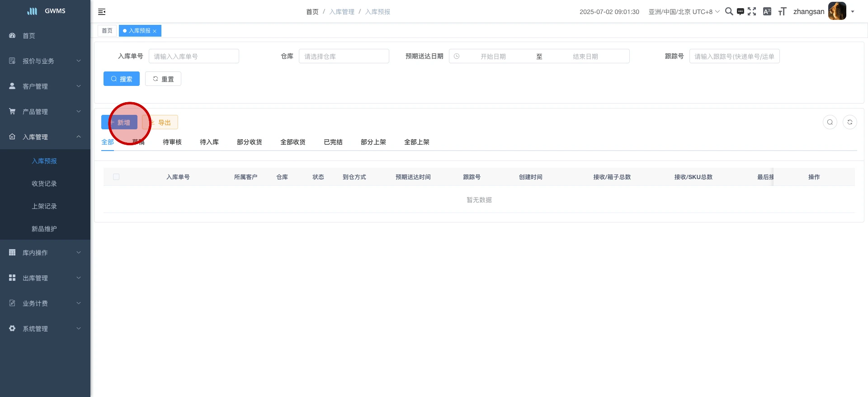Collapse the sidebar using the hamburger icon
This screenshot has width=868, height=397.
tap(102, 12)
